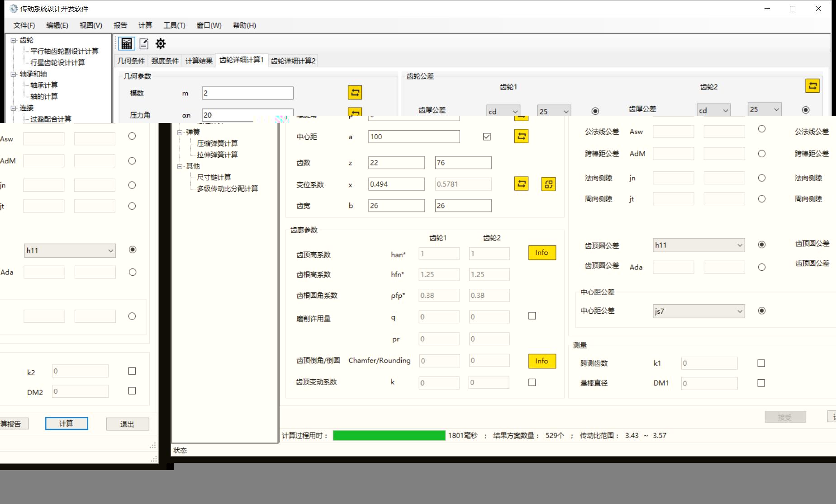Image resolution: width=836 pixels, height=504 pixels.
Task: Switch to the 齿轮详细计算2 tab
Action: (293, 61)
